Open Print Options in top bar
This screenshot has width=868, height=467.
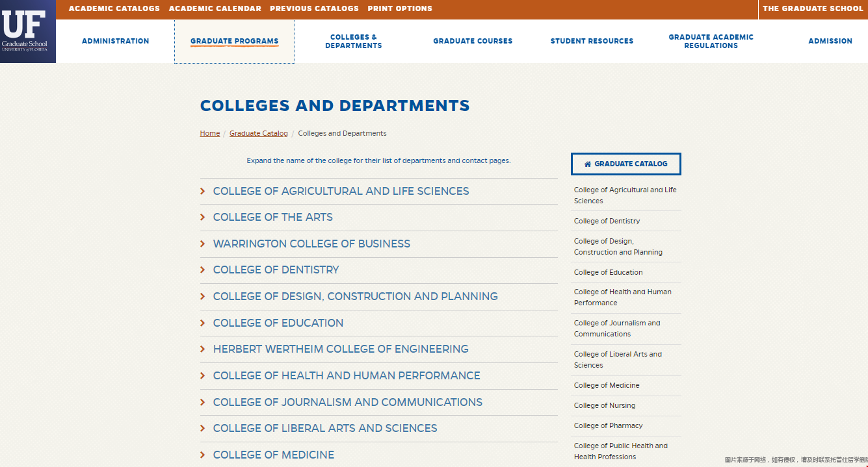point(400,8)
